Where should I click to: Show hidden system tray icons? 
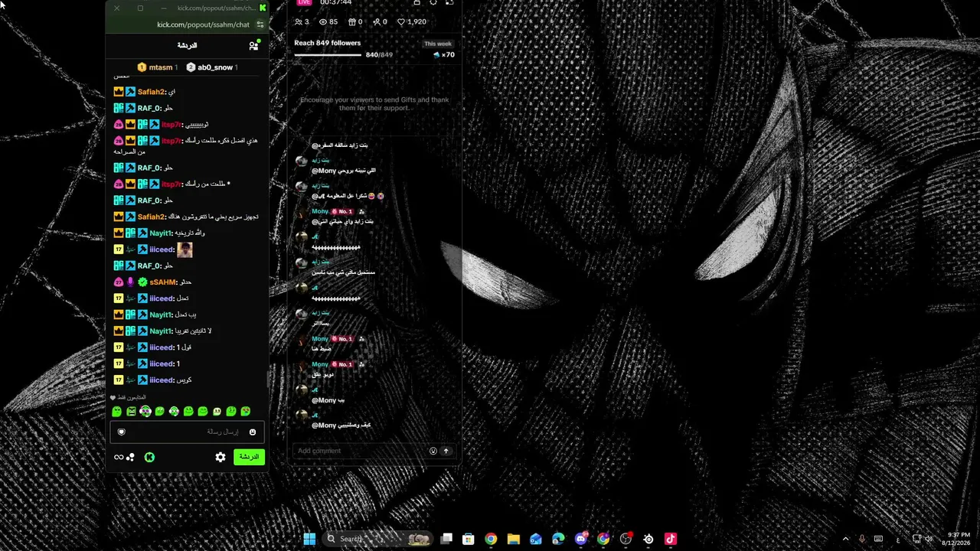click(845, 539)
